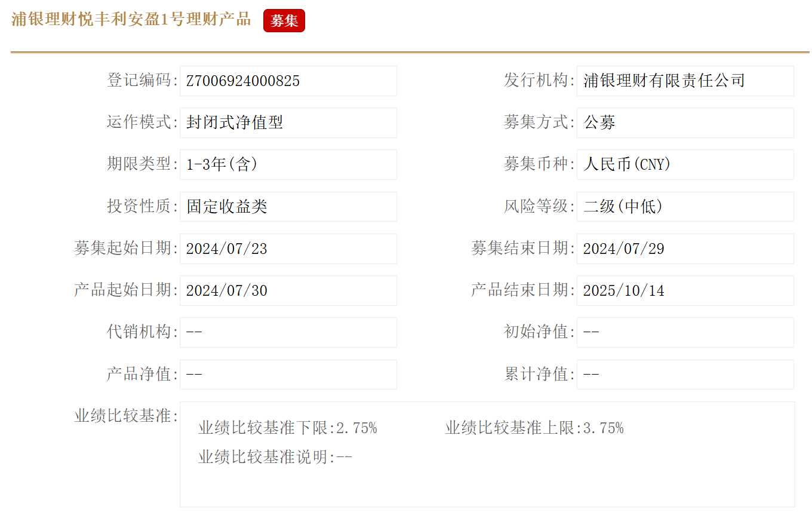
Task: Click the 运作模式 label
Action: [143, 122]
